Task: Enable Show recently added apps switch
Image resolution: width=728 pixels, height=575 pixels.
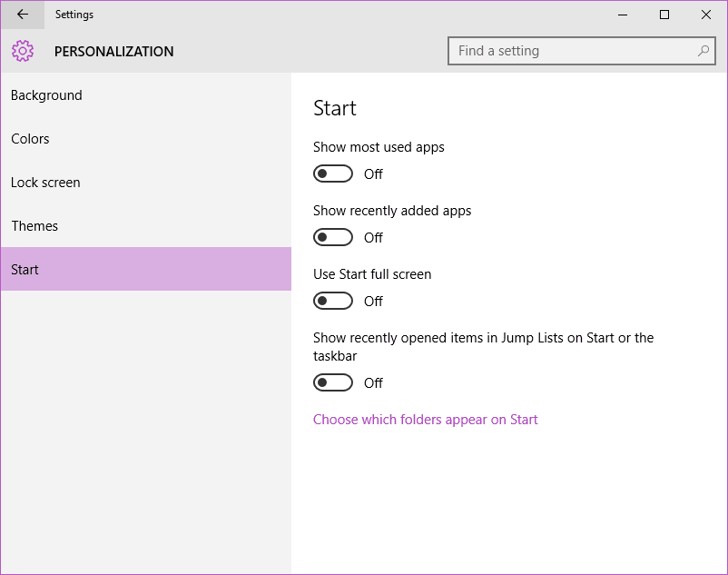Action: click(333, 237)
